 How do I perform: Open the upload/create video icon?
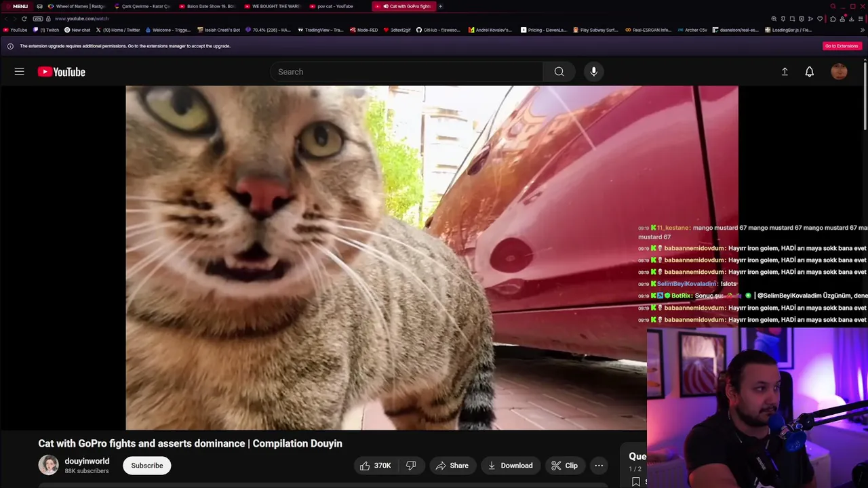point(785,72)
